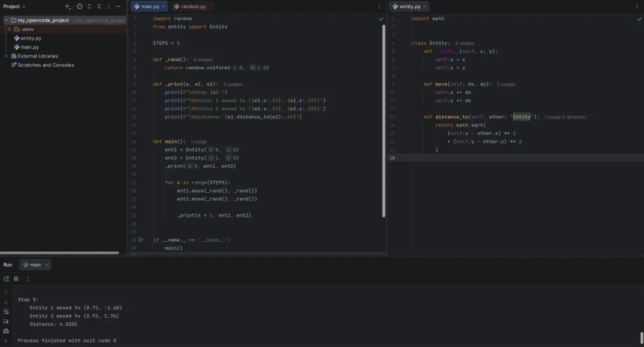Screen dimensions: 644x347
Task: Click 'main()' call on last line of main.py
Action: (x=174, y=248)
